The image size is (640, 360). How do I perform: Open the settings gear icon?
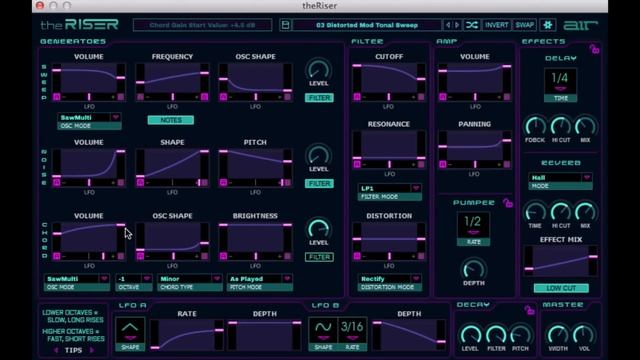coord(548,25)
